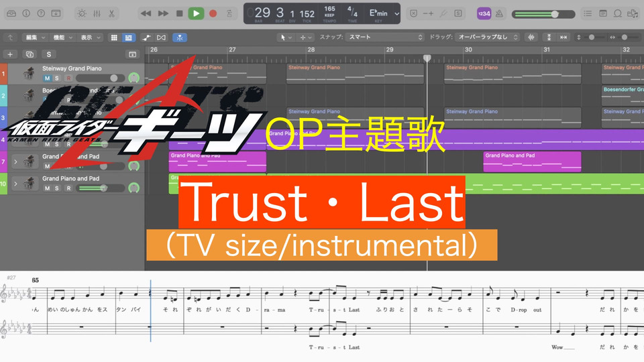Open the Library panel
Viewport: 644px width, 362px height.
[11, 13]
